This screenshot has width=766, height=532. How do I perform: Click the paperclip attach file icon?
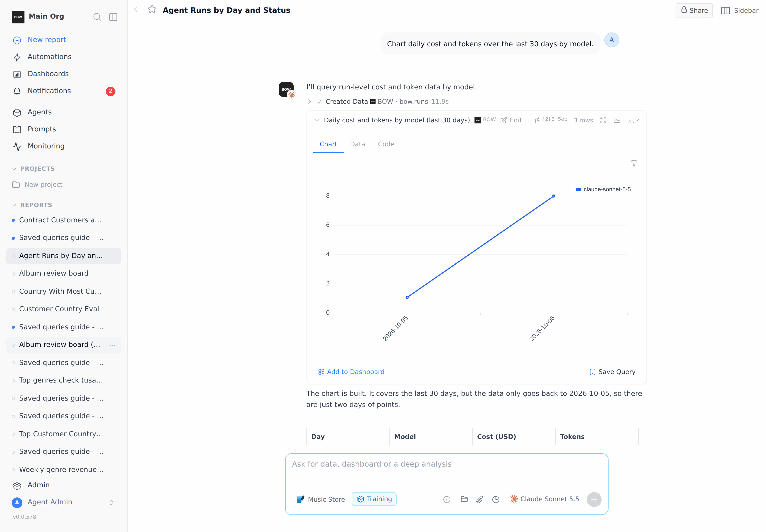click(x=479, y=499)
